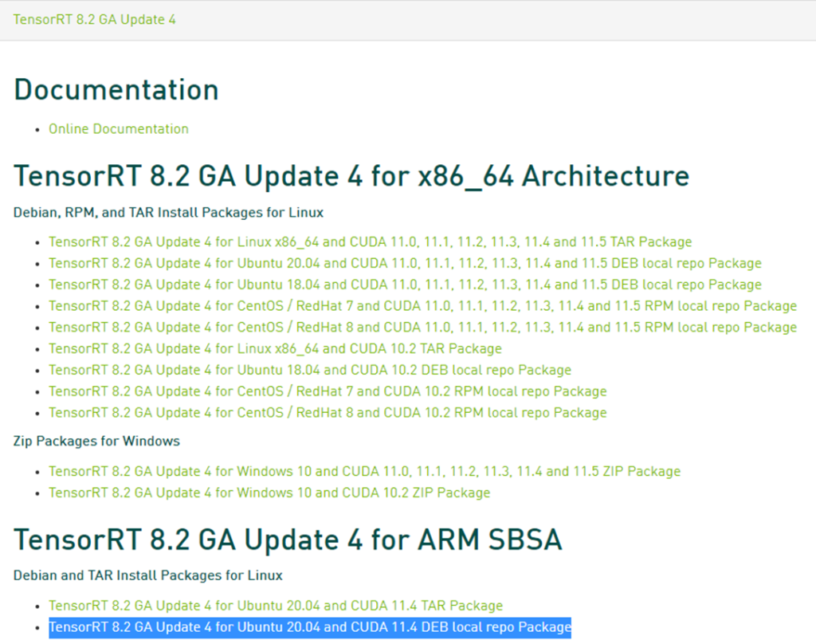Download Linux x86_64 CUDA 11.x TAR Package
The width and height of the screenshot is (816, 644).
pos(370,242)
